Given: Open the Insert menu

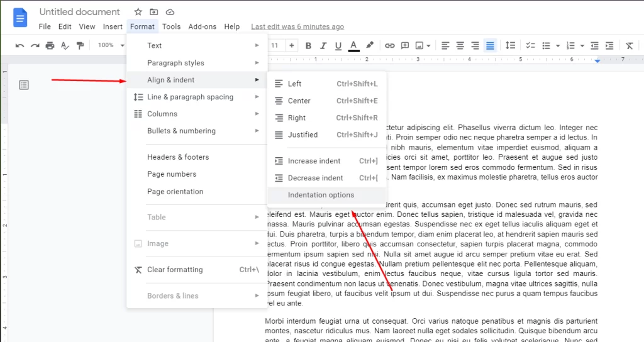Looking at the screenshot, I should (113, 26).
